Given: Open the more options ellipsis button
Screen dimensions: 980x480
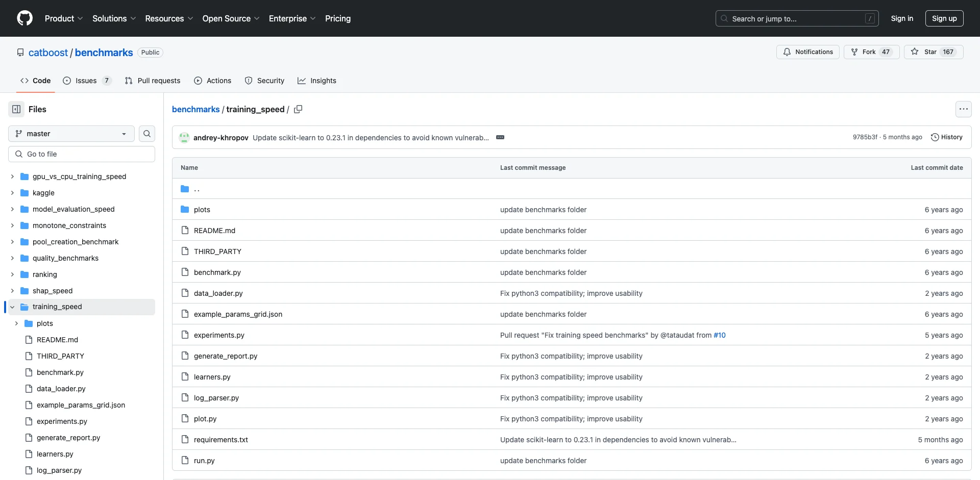Looking at the screenshot, I should point(963,109).
